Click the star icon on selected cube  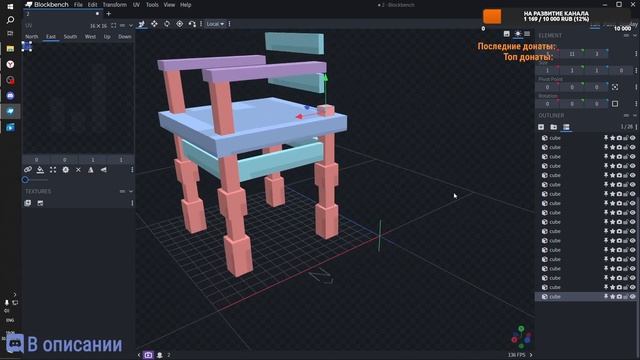pos(613,297)
